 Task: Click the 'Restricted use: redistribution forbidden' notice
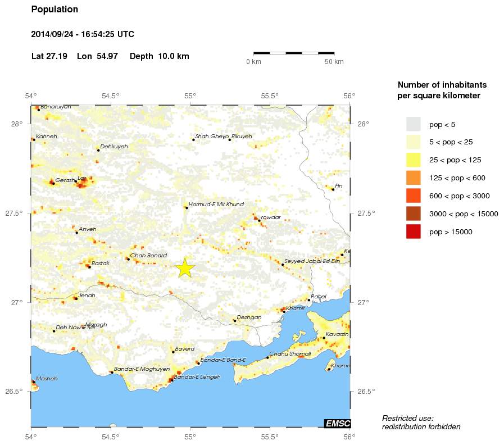(x=421, y=423)
